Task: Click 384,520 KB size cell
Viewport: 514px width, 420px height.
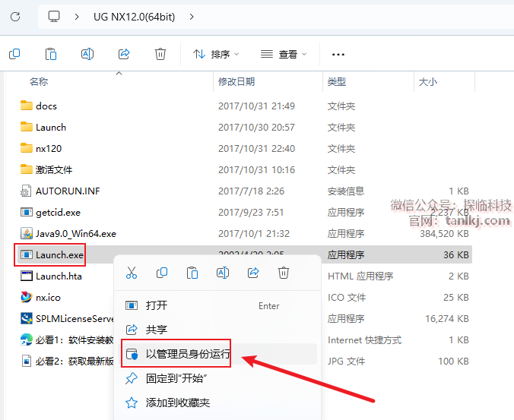Action: click(x=444, y=234)
